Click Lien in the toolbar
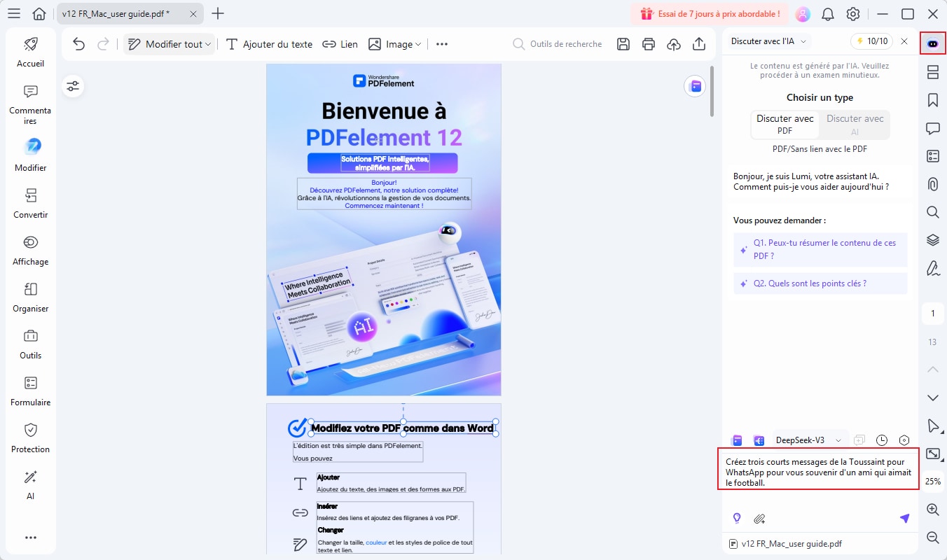The width and height of the screenshot is (947, 560). tap(340, 44)
